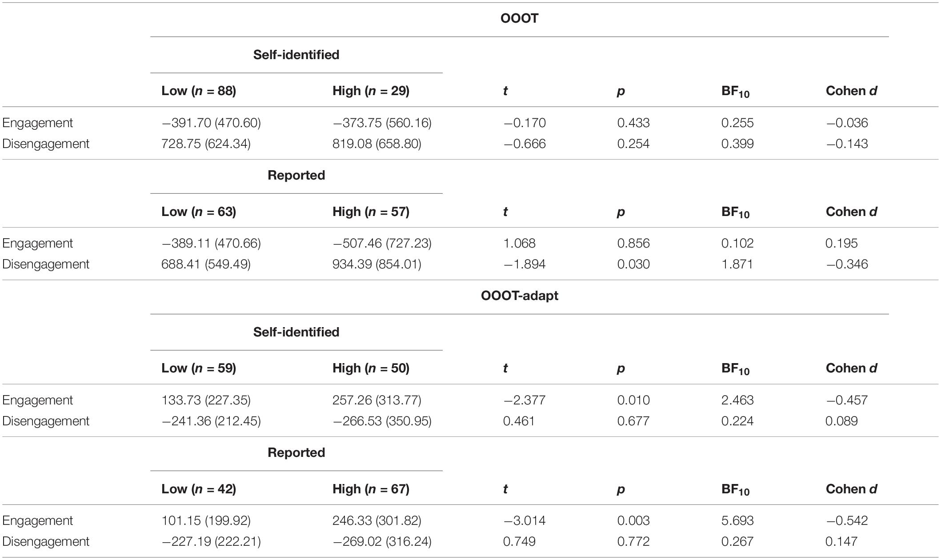Click the Low (n = 59) column header

coord(199,368)
